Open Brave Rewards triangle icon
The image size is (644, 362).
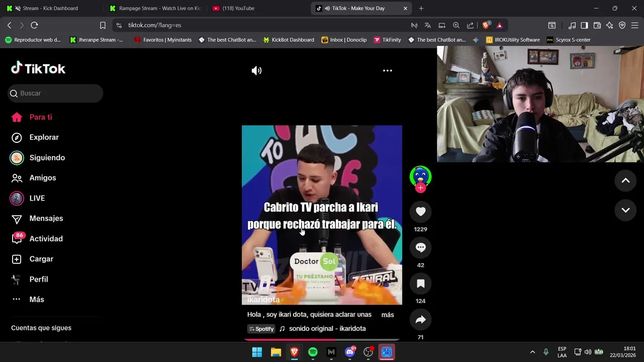pos(500,25)
